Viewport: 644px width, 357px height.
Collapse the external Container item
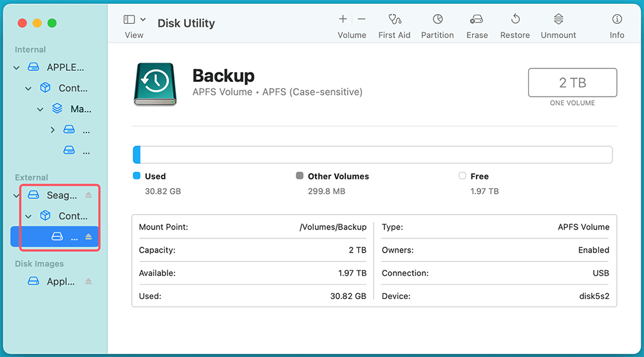(x=28, y=217)
